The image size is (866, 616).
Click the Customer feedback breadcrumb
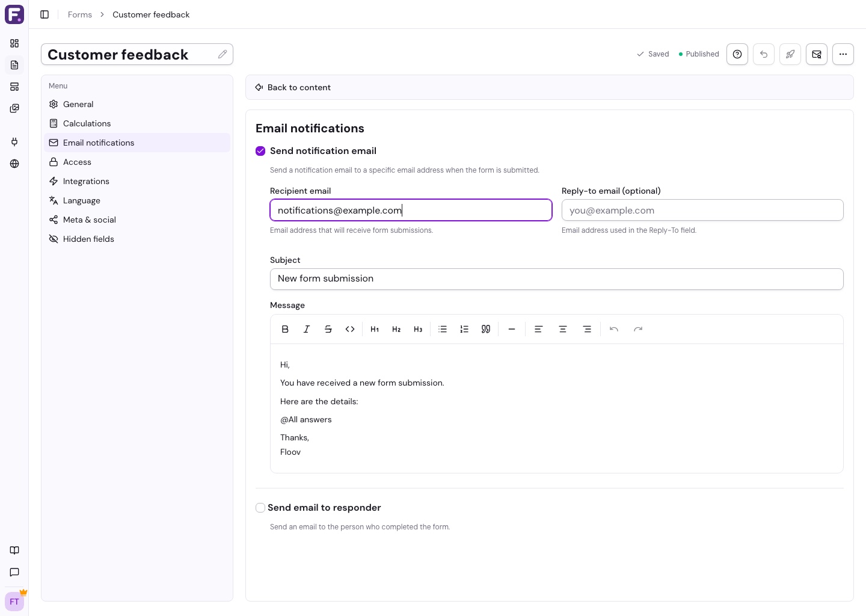(x=151, y=14)
